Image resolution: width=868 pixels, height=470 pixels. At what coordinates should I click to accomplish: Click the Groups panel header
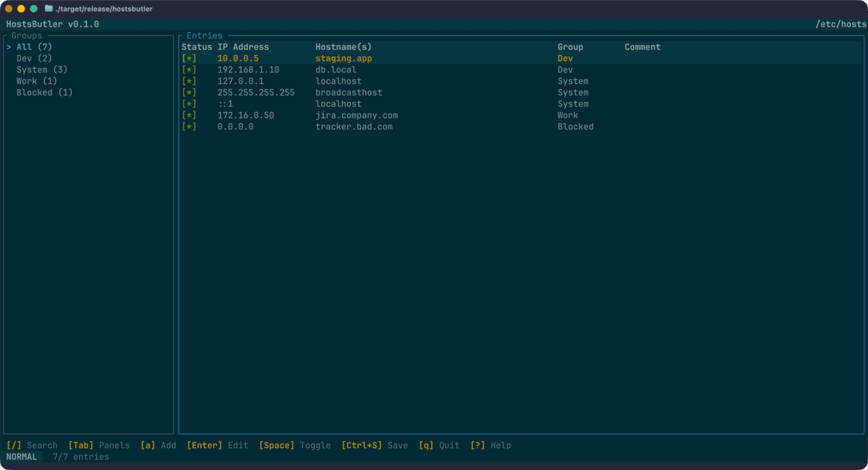pos(26,35)
